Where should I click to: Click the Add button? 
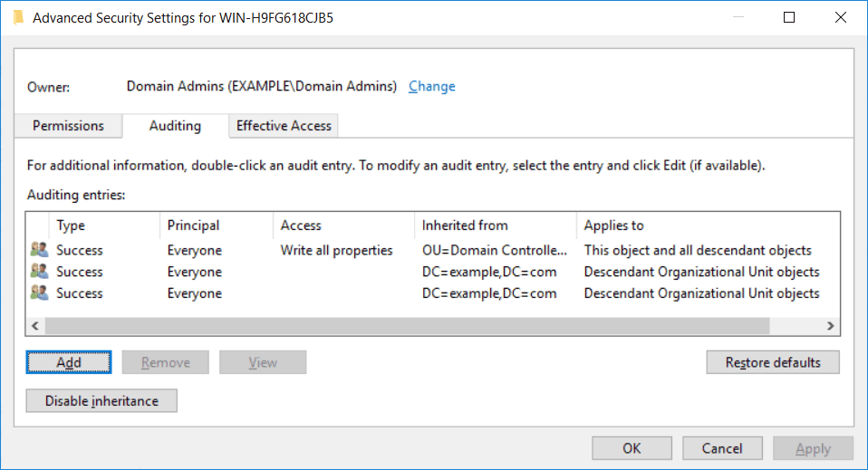69,362
